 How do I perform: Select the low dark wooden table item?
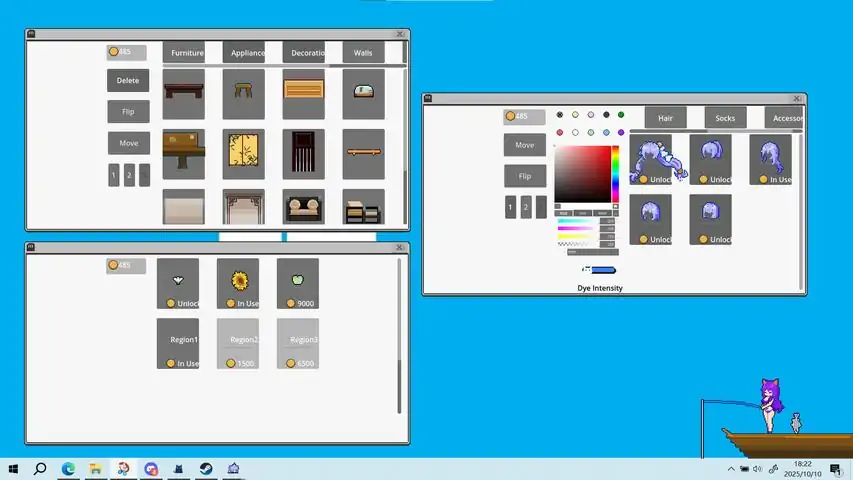(x=183, y=93)
